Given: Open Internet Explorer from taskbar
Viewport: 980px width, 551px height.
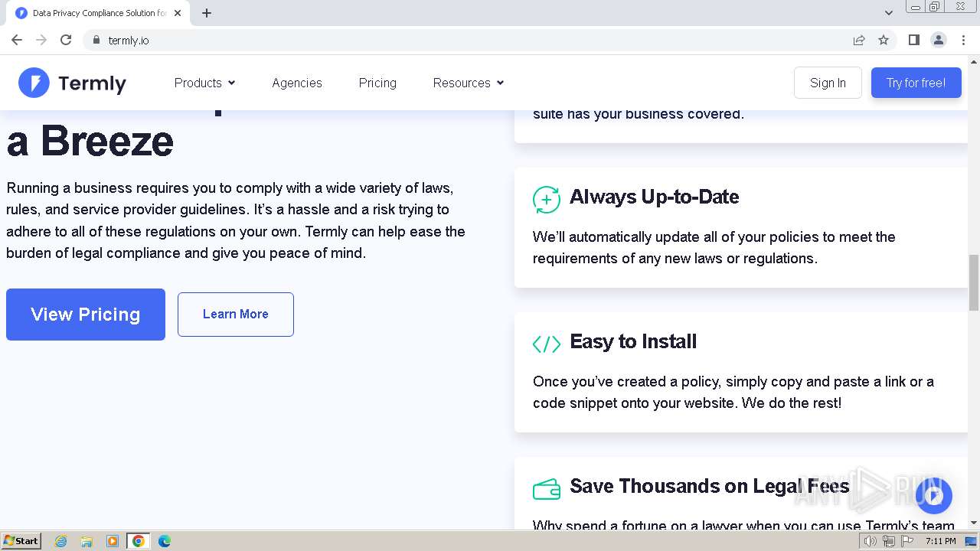Looking at the screenshot, I should pos(61,541).
